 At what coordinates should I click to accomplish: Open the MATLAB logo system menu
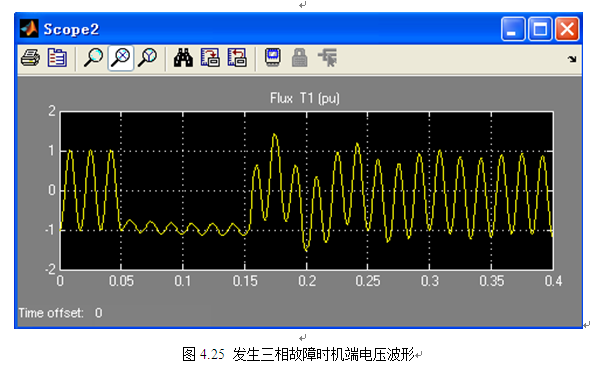point(29,29)
